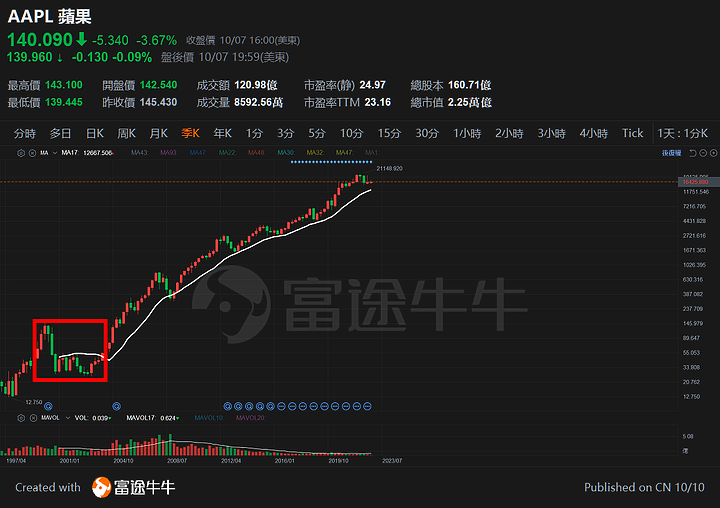Toggle the MA48 moving average label
The image size is (720, 508).
pyautogui.click(x=256, y=153)
